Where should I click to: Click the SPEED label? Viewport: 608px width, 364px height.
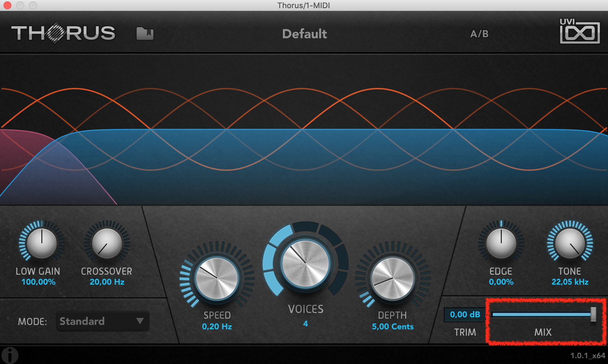[217, 315]
